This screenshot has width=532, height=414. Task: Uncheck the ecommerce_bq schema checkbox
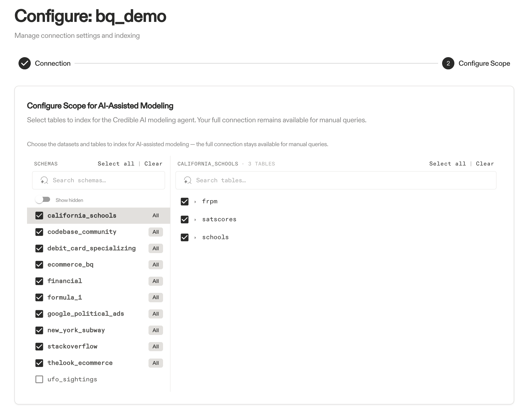(39, 265)
